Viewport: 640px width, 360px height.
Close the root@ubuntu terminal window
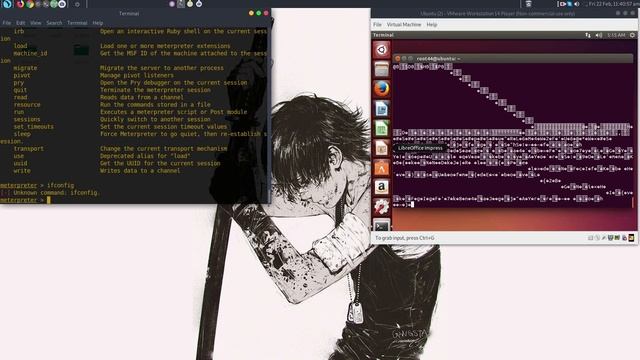[397, 59]
